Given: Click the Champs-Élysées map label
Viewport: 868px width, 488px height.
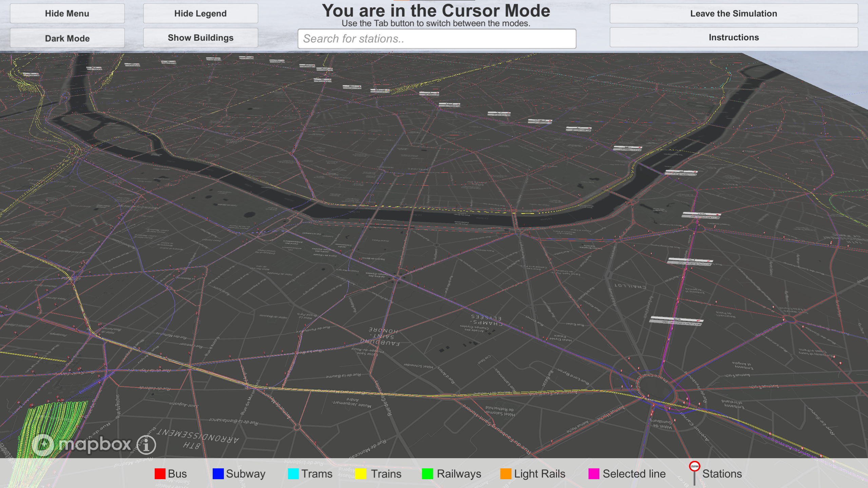Looking at the screenshot, I should 486,320.
